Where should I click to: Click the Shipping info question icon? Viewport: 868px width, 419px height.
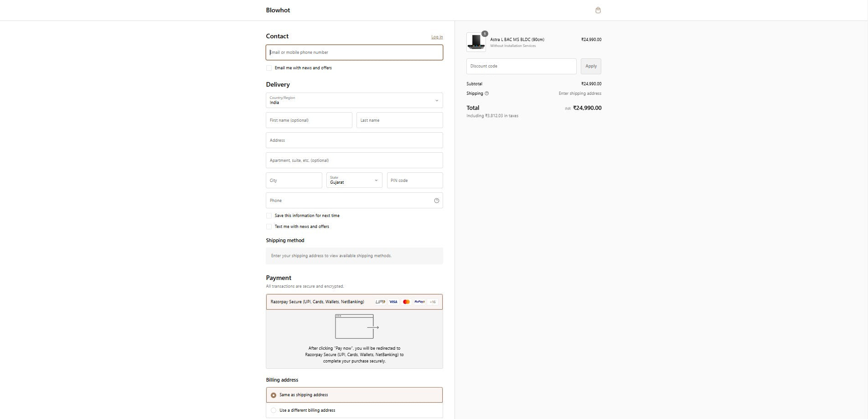click(x=486, y=93)
